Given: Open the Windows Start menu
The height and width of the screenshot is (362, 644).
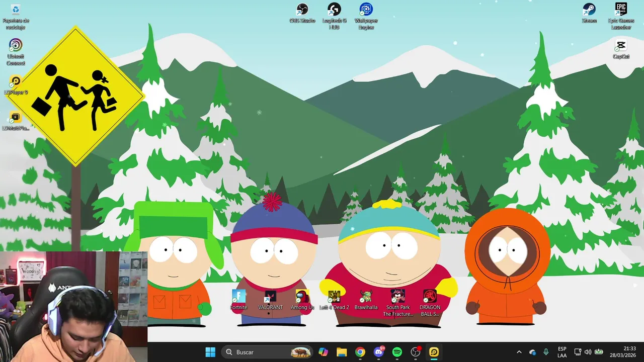Looking at the screenshot, I should 210,352.
